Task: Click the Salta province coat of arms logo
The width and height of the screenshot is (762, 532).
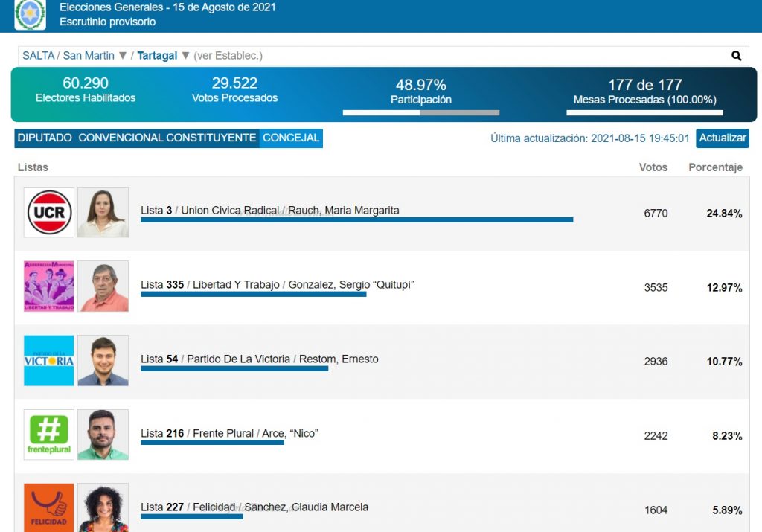Action: pos(31,15)
